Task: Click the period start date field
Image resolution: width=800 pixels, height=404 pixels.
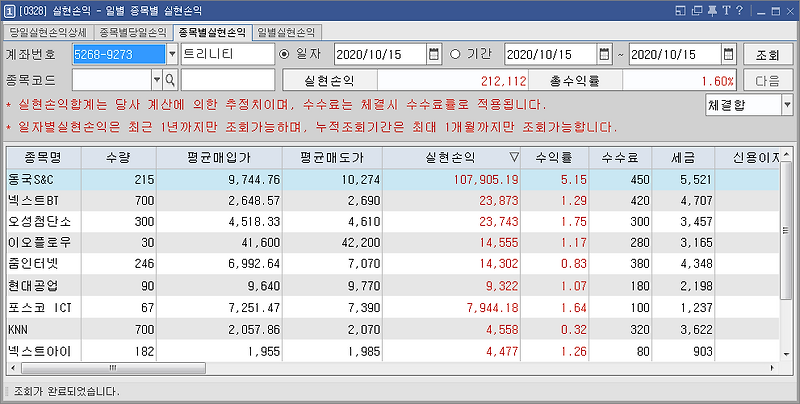Action: [551, 54]
